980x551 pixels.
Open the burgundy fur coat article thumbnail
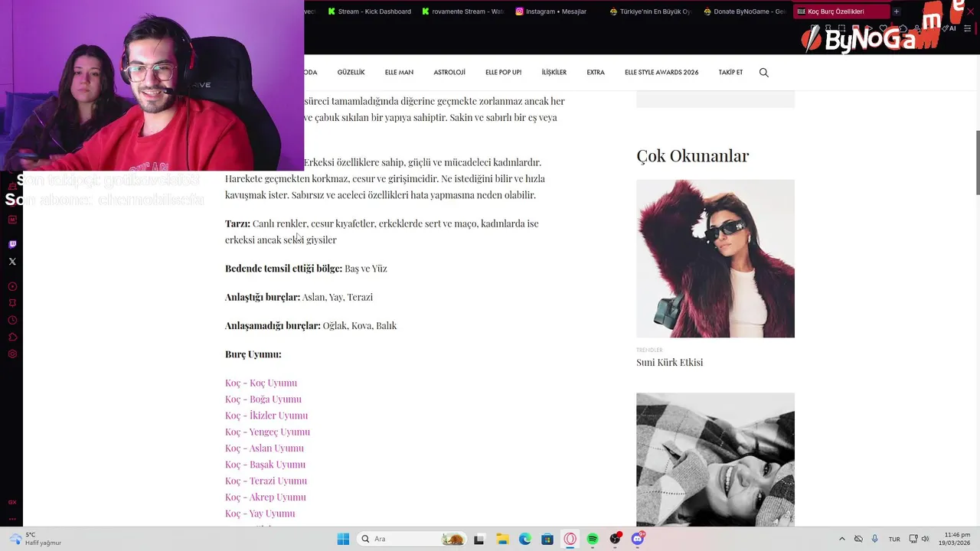(x=715, y=259)
